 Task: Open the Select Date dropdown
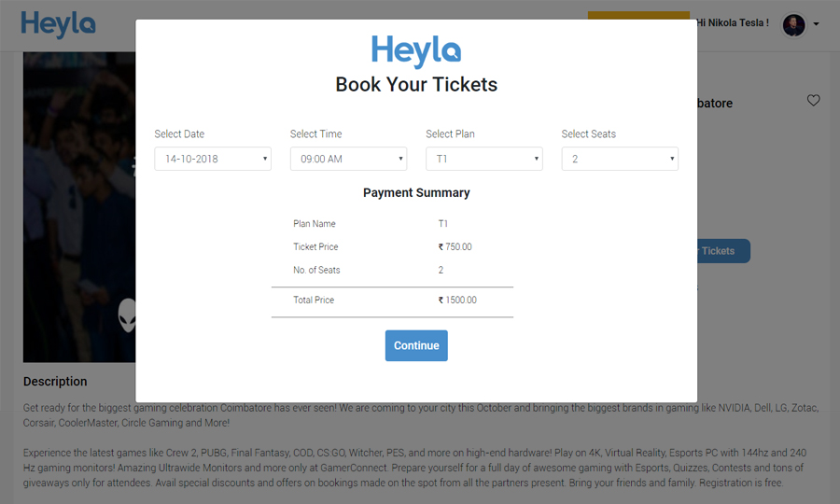click(213, 159)
